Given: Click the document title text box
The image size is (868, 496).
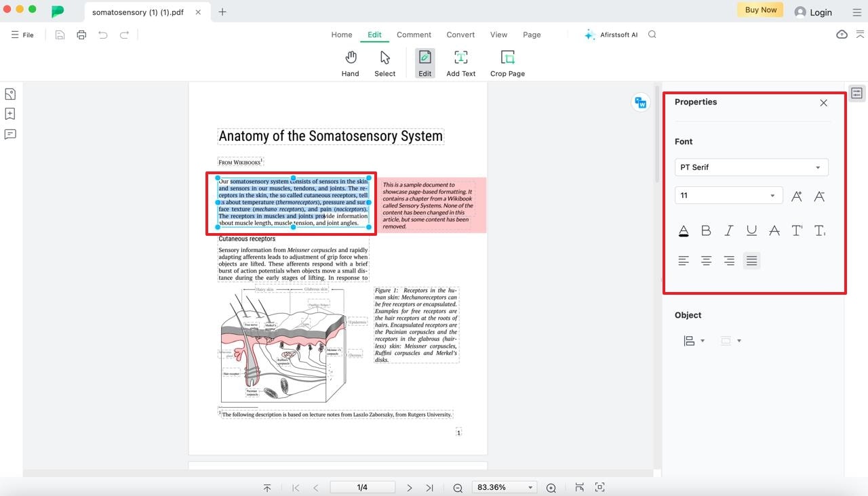Looking at the screenshot, I should (331, 136).
